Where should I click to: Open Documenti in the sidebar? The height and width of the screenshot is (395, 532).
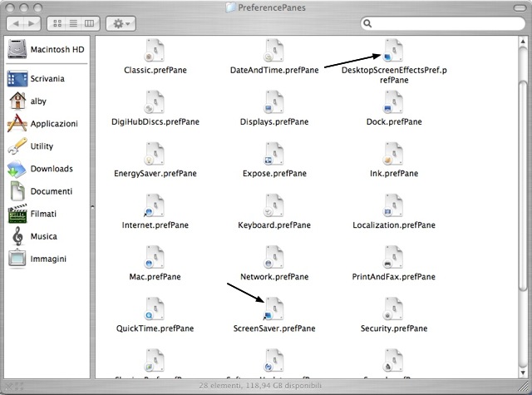40,191
